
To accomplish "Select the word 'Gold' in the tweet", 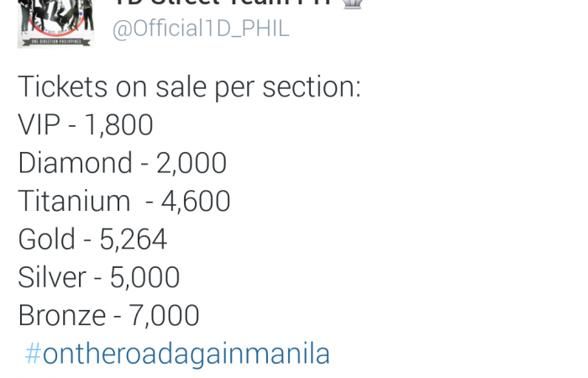I will [x=46, y=239].
